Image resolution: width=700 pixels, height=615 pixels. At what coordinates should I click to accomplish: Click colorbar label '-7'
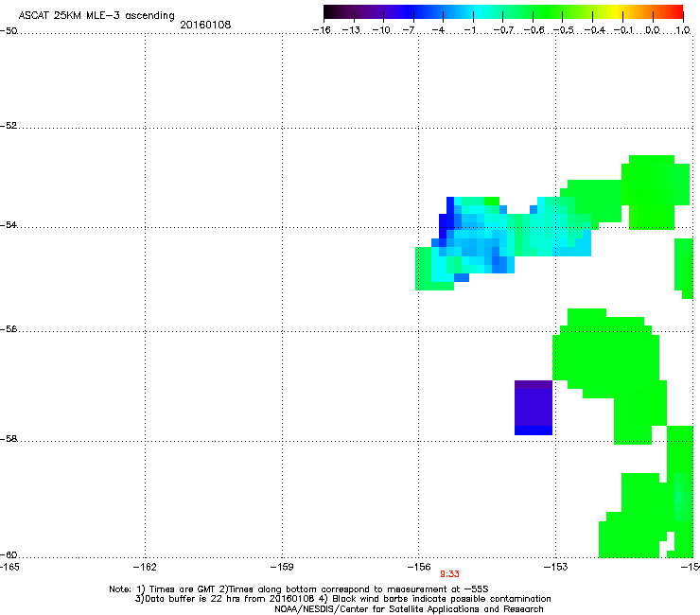pos(409,30)
